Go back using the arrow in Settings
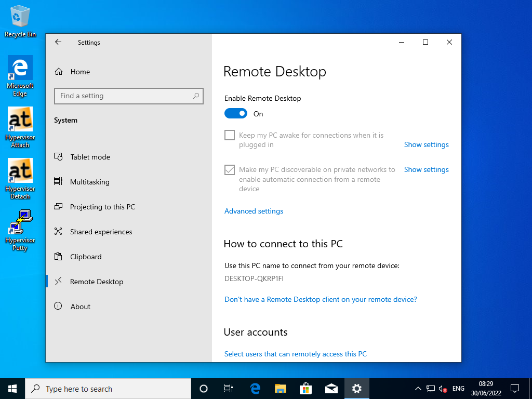 click(x=58, y=42)
